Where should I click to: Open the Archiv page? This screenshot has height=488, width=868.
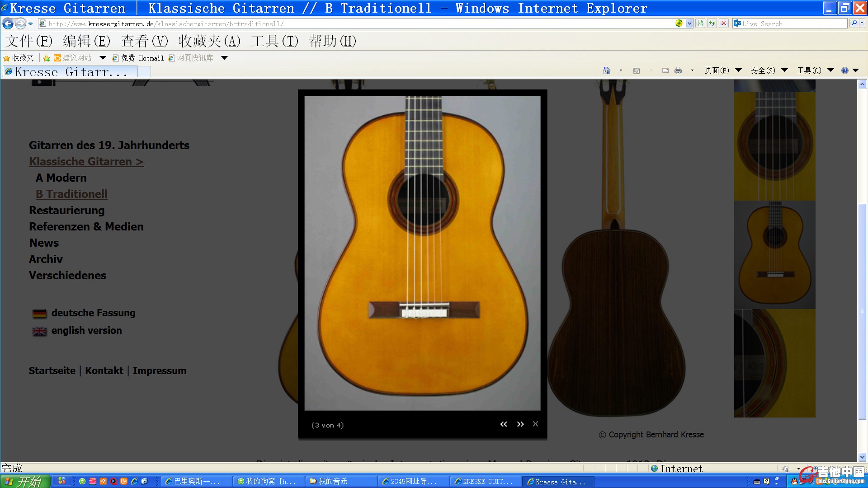coord(46,259)
